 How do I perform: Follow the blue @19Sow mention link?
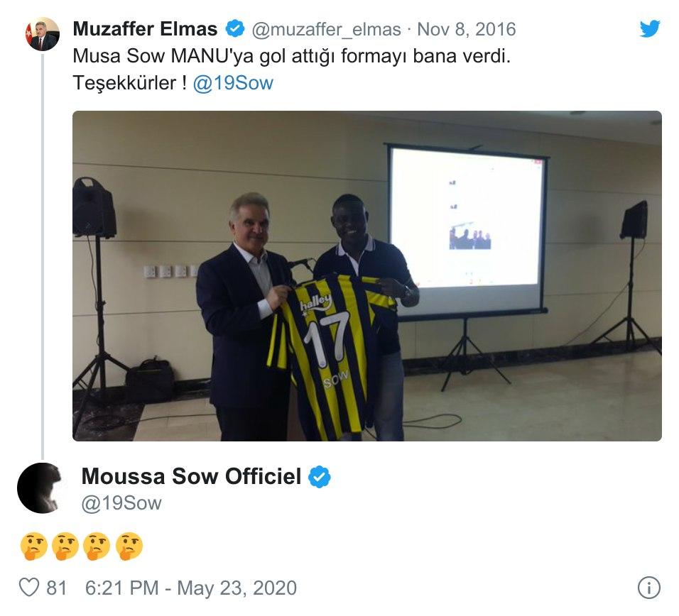(x=233, y=83)
